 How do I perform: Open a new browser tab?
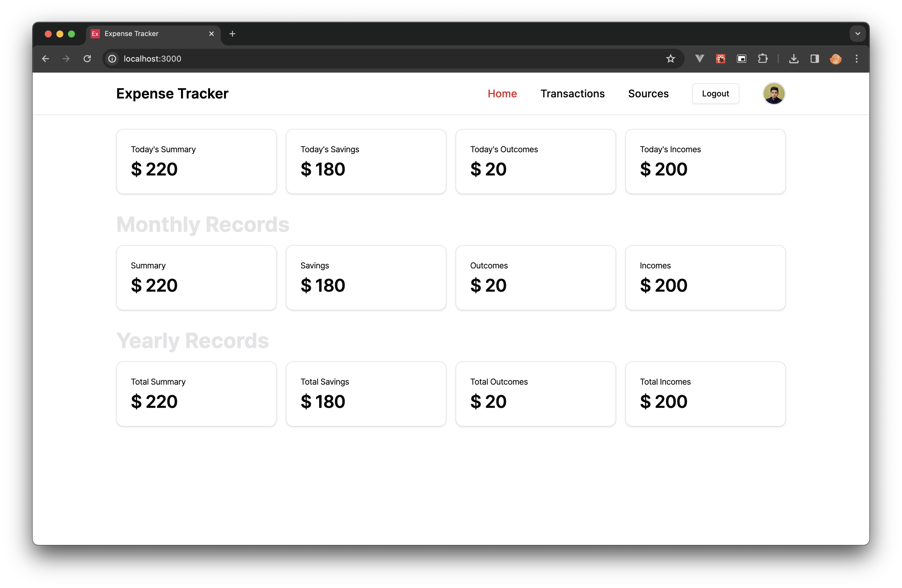tap(232, 34)
